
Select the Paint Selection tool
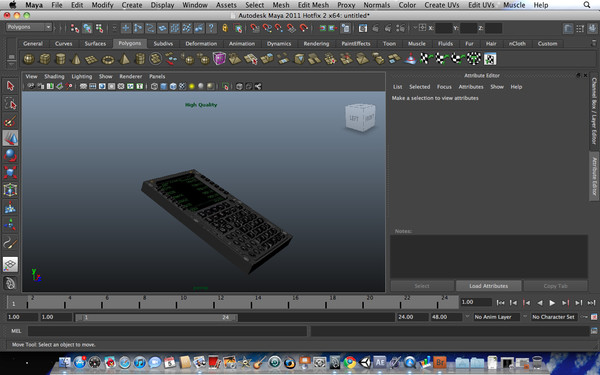[x=10, y=121]
